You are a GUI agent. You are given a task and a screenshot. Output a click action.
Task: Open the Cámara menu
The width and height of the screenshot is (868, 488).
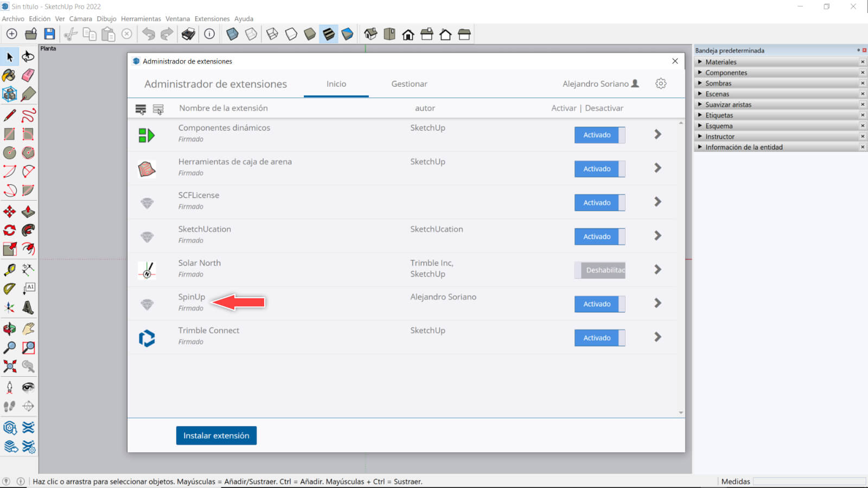[80, 19]
